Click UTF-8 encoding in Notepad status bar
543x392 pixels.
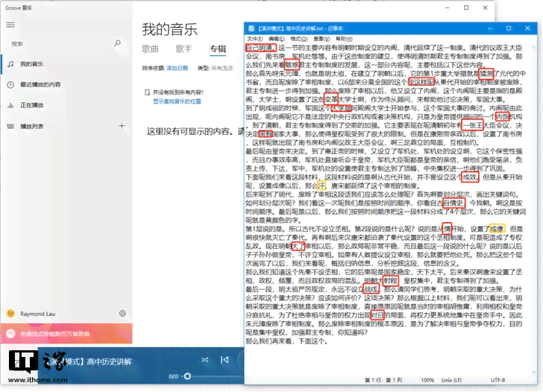[x=498, y=380]
